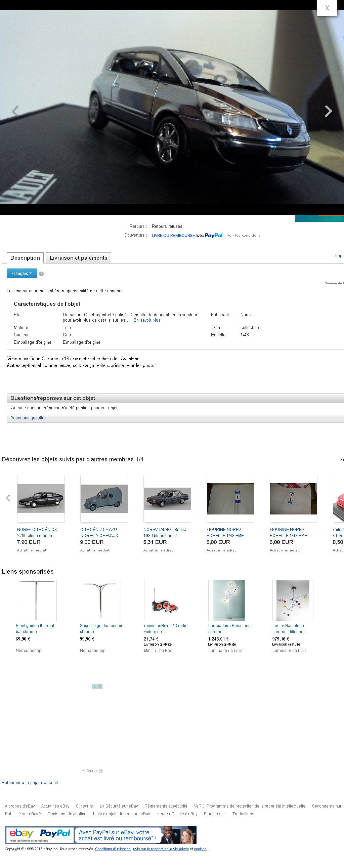Open 'Voir les conditions' PayPal link
The height and width of the screenshot is (868, 344).
coord(243,236)
